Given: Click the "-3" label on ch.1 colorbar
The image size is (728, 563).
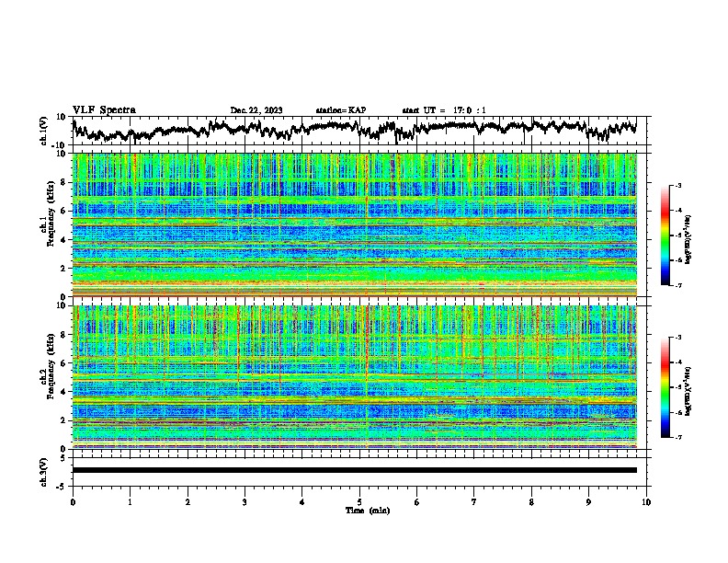Looking at the screenshot, I should [x=677, y=185].
